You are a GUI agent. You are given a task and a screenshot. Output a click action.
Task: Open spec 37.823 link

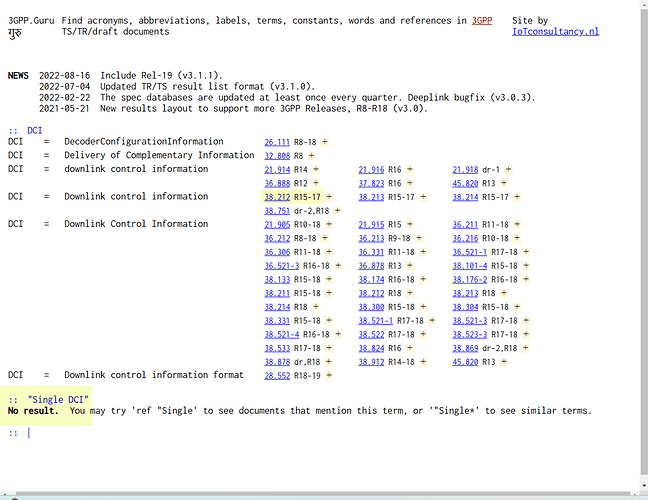pos(371,183)
